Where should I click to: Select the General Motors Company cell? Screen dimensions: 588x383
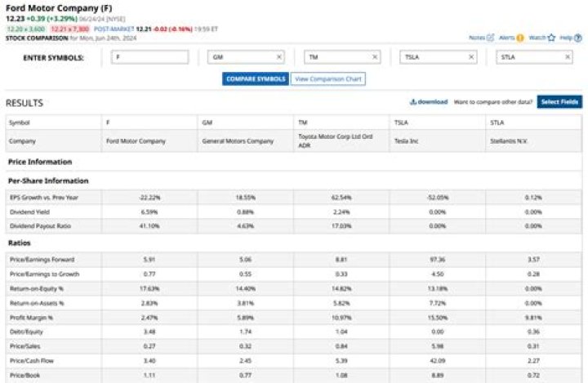tap(246, 141)
